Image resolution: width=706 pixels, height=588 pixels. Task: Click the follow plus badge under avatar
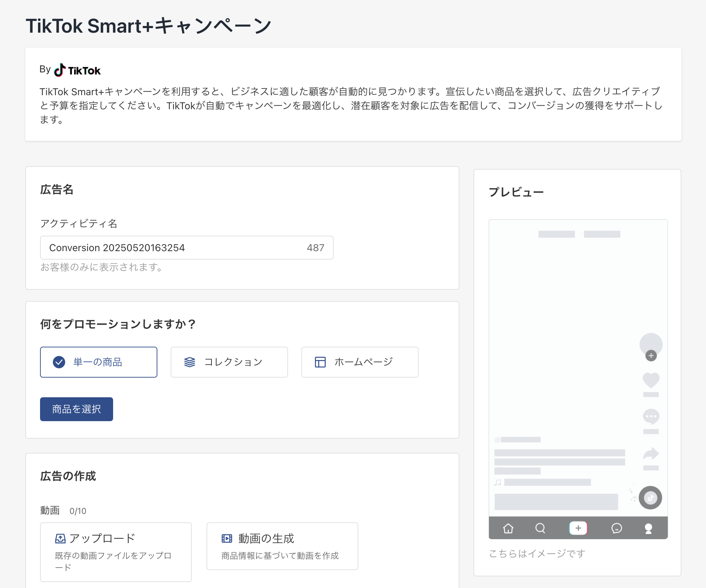[651, 356]
